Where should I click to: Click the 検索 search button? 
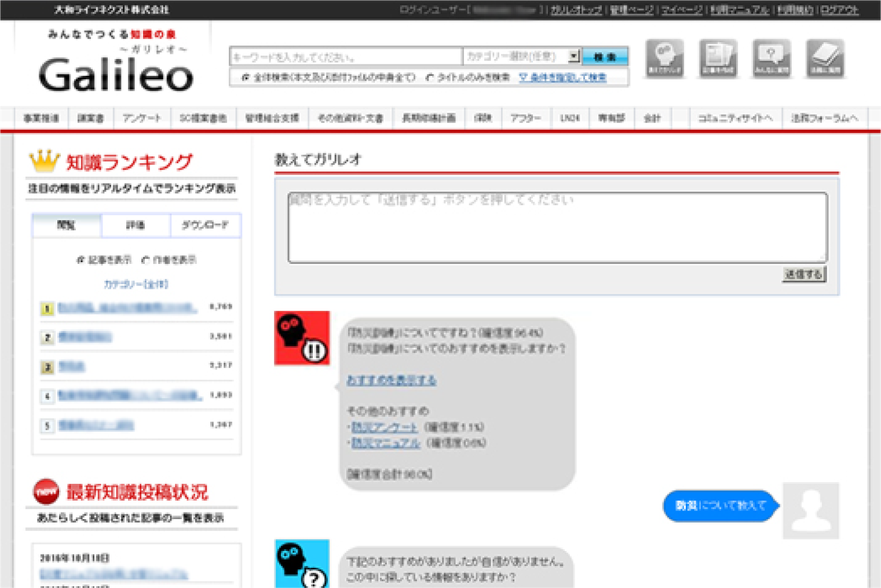(605, 57)
